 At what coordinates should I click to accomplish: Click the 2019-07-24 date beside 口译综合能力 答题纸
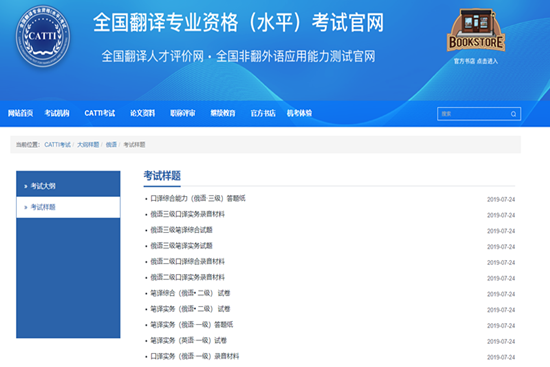(501, 200)
